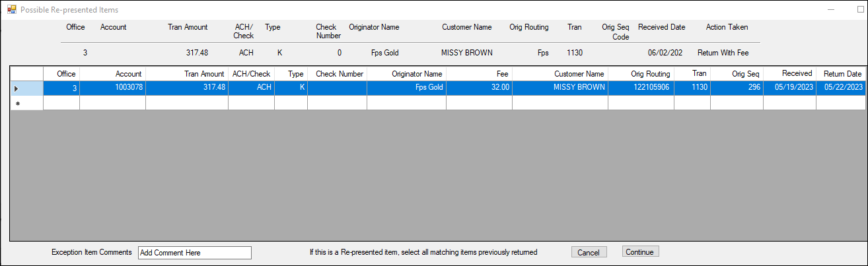Focus the Exception Item Comments field
Image resolution: width=868 pixels, height=266 pixels.
point(195,253)
